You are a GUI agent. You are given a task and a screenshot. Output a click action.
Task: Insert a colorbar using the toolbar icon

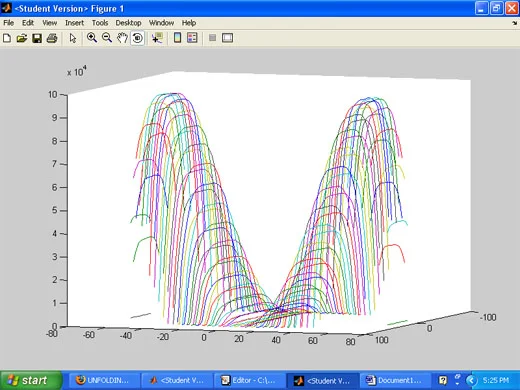[x=177, y=38]
